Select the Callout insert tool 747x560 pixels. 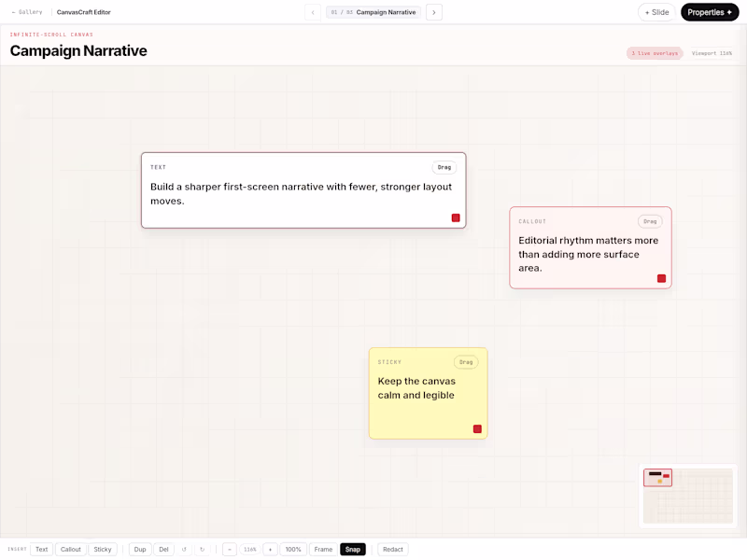pos(70,549)
